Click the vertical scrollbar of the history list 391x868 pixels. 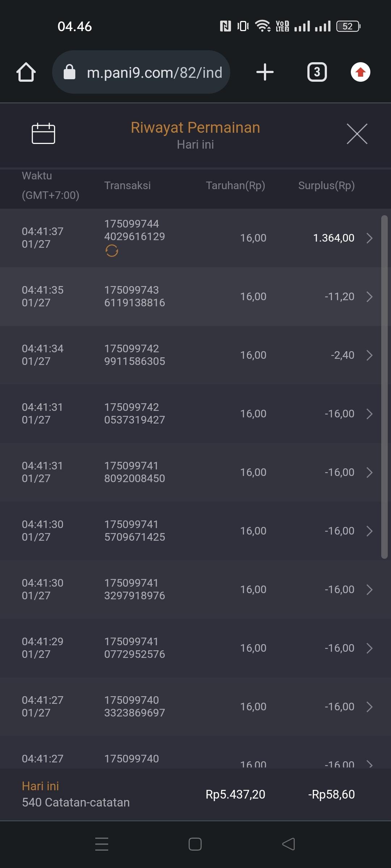point(384,387)
